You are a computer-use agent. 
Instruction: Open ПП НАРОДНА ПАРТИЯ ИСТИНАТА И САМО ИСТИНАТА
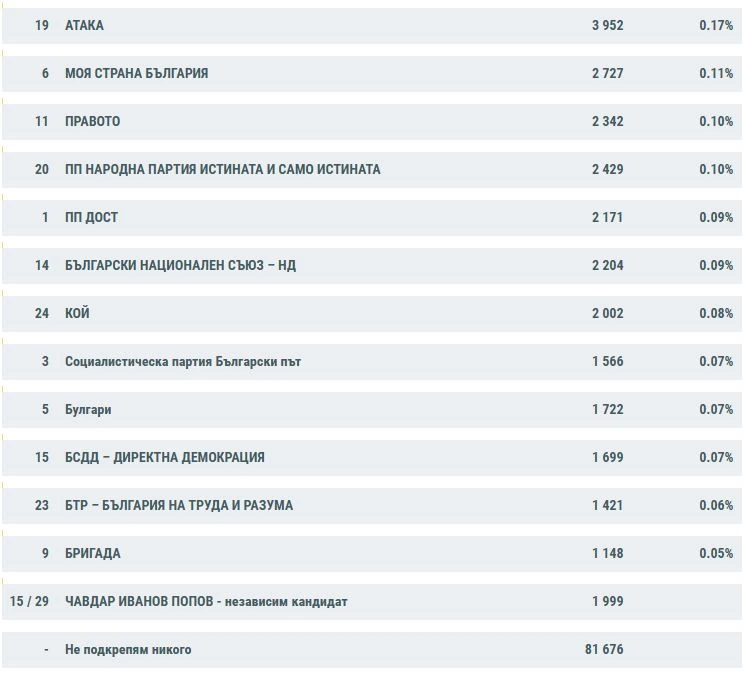coord(372,169)
